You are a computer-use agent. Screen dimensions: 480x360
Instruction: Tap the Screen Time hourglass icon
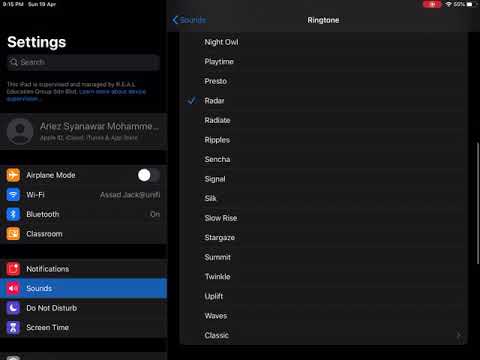click(x=13, y=328)
